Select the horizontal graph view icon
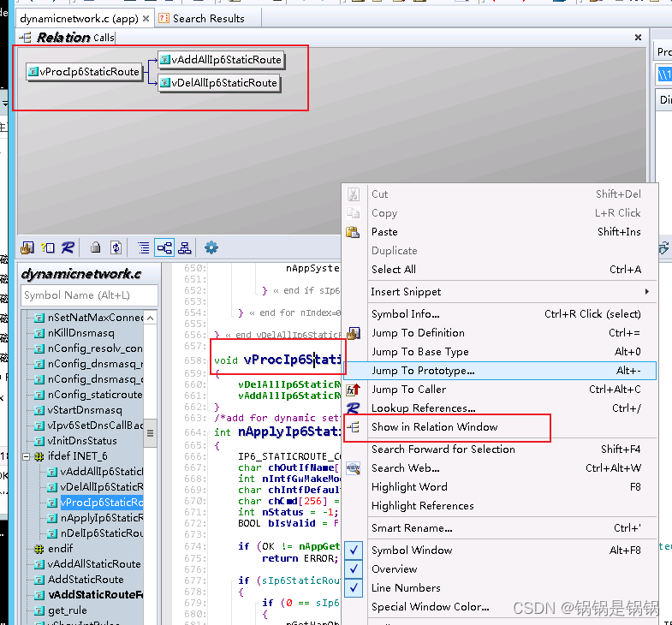This screenshot has height=625, width=672. (164, 247)
